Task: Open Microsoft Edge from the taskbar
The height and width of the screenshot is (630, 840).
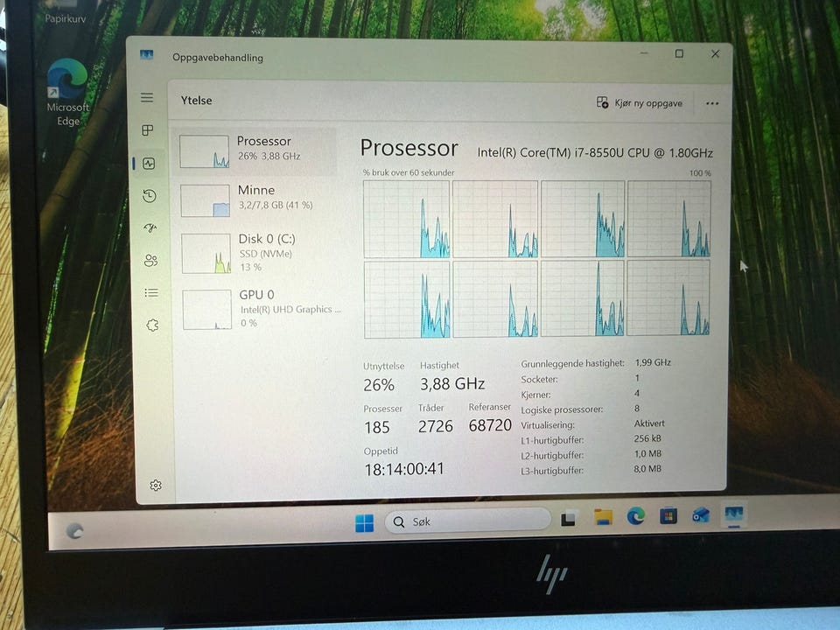Action: tap(636, 516)
